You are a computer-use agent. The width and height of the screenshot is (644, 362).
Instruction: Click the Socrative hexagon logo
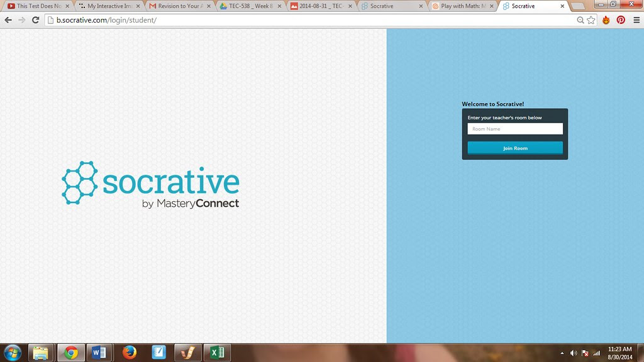click(80, 183)
